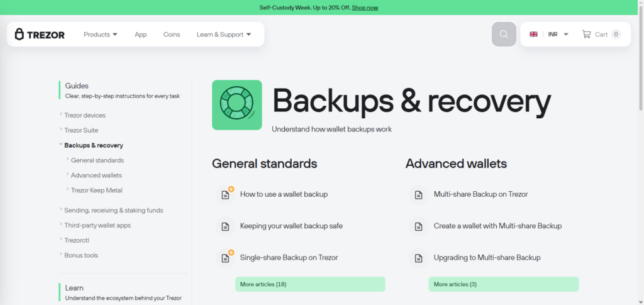Screen dimensions: 644x305
Task: Open the App menu item
Action: [x=140, y=35]
